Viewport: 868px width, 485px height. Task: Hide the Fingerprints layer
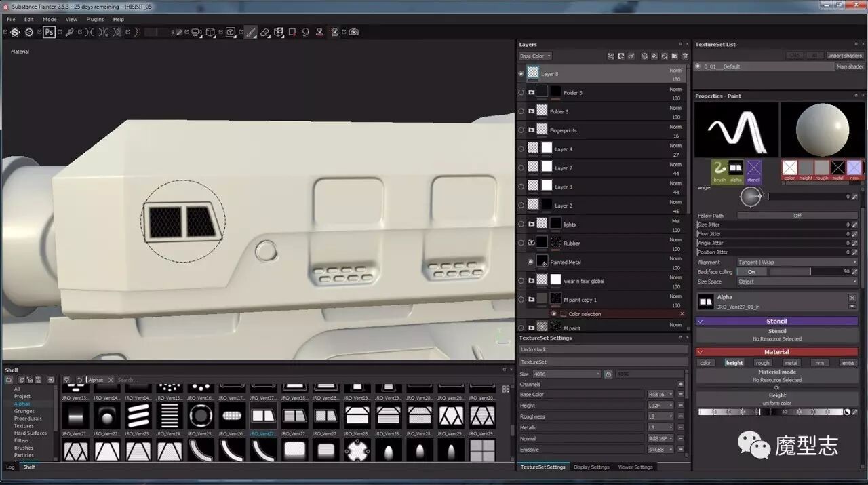click(x=521, y=130)
